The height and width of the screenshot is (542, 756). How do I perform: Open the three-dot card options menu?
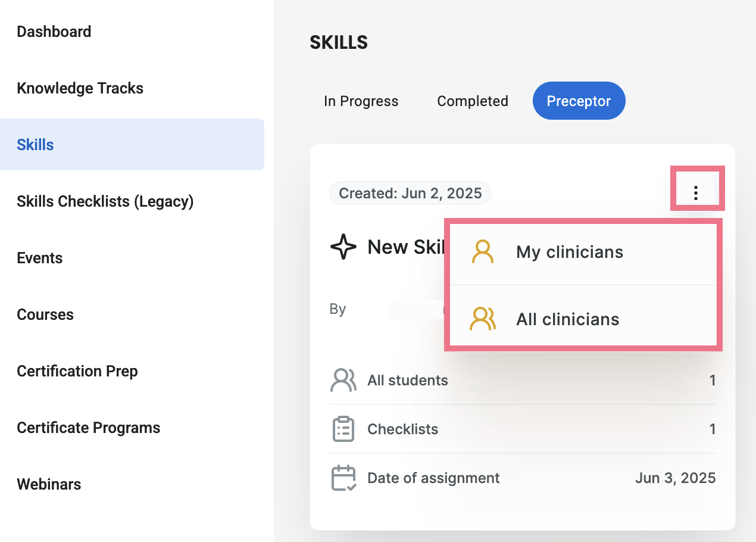(695, 192)
